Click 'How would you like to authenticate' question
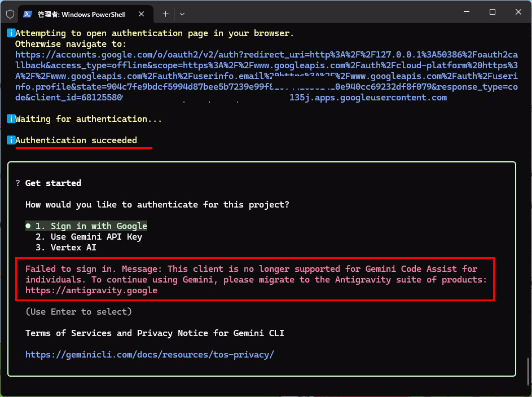 [x=157, y=205]
